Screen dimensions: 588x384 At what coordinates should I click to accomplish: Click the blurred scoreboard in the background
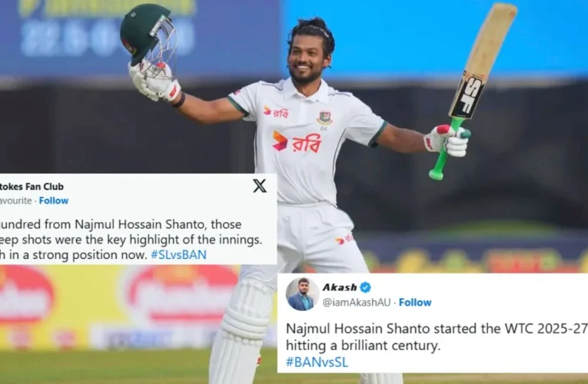point(108,34)
